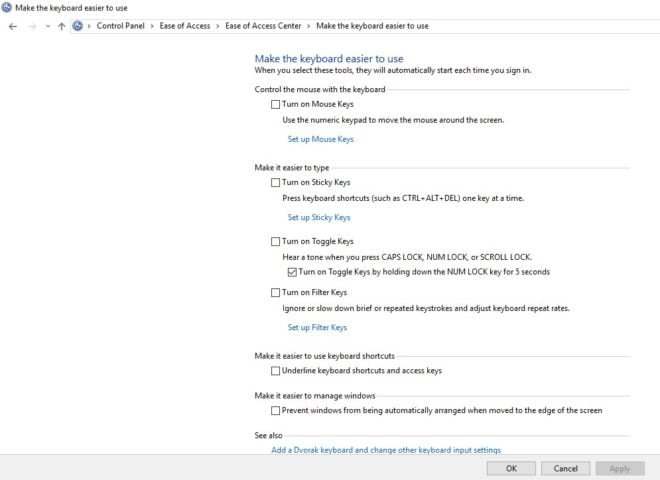The width and height of the screenshot is (660, 480).
Task: Open the Set up Mouse Keys link
Action: [320, 139]
